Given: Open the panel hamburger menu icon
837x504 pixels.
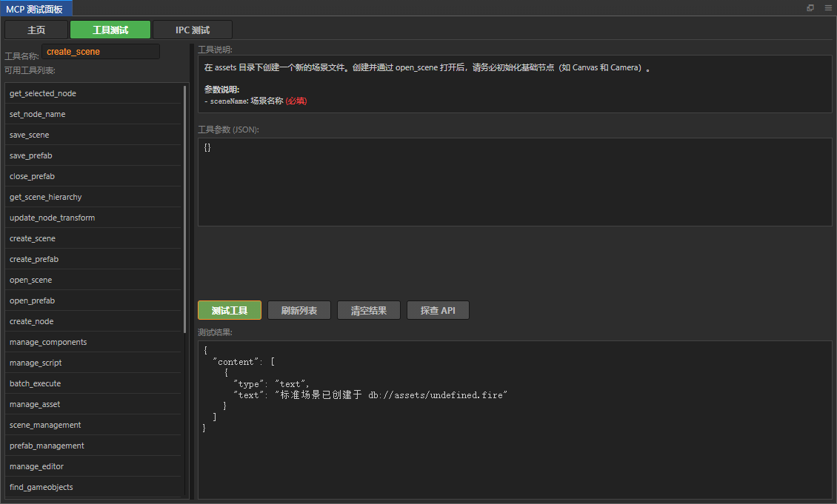Looking at the screenshot, I should [x=828, y=7].
